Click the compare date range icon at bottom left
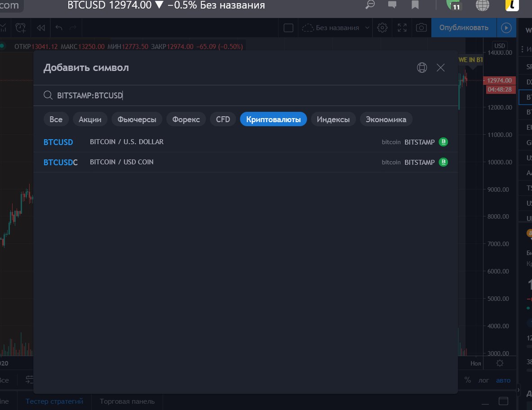532x410 pixels. click(30, 380)
